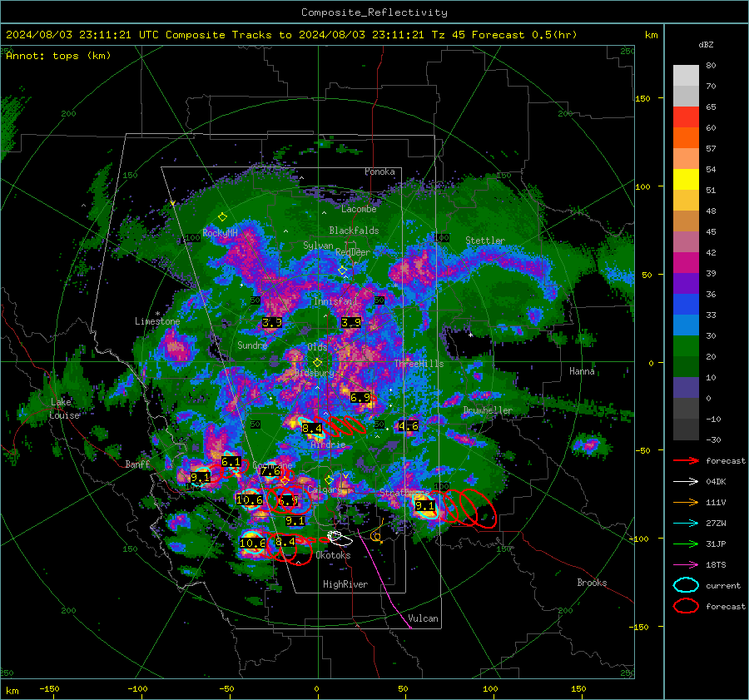
Task: Select the white 04DK track arrow
Action: click(x=686, y=482)
